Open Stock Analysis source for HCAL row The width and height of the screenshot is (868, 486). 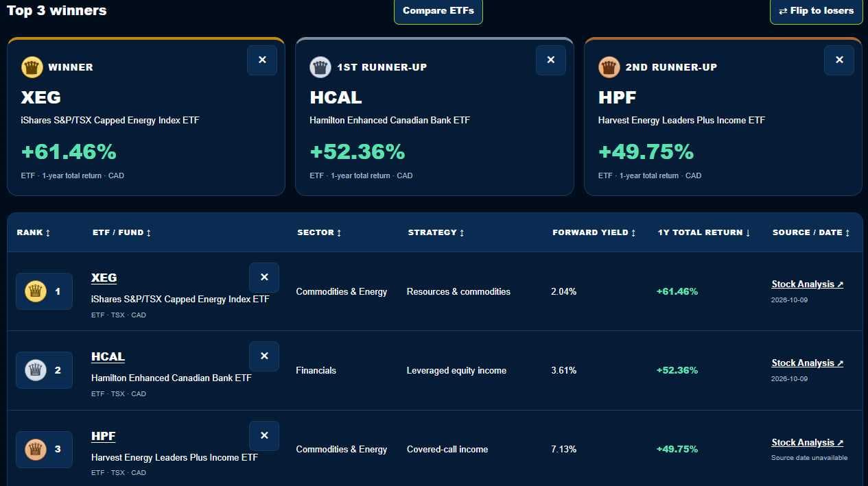(x=808, y=363)
